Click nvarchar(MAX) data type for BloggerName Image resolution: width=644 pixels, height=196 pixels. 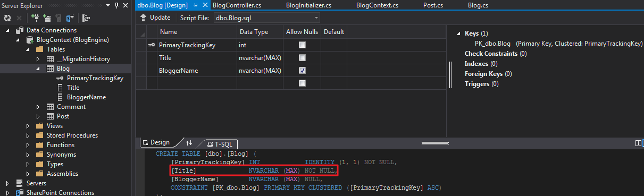260,70
